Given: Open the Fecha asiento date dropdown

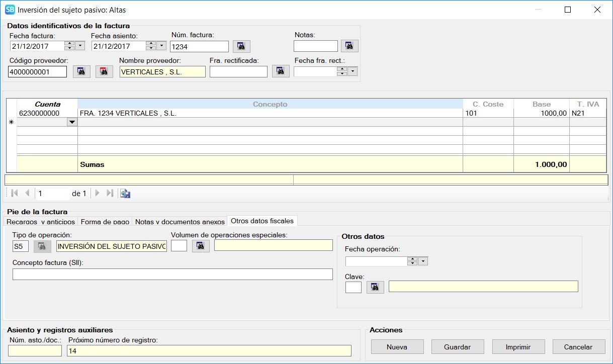Looking at the screenshot, I should (x=161, y=46).
